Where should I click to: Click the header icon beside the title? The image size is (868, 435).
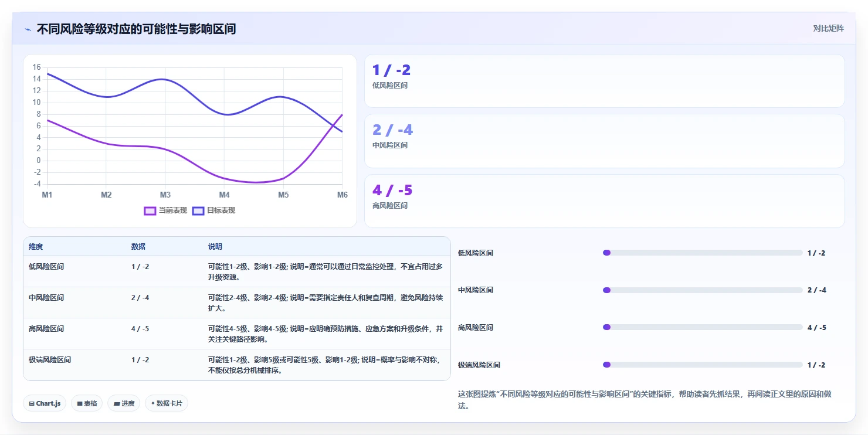28,29
